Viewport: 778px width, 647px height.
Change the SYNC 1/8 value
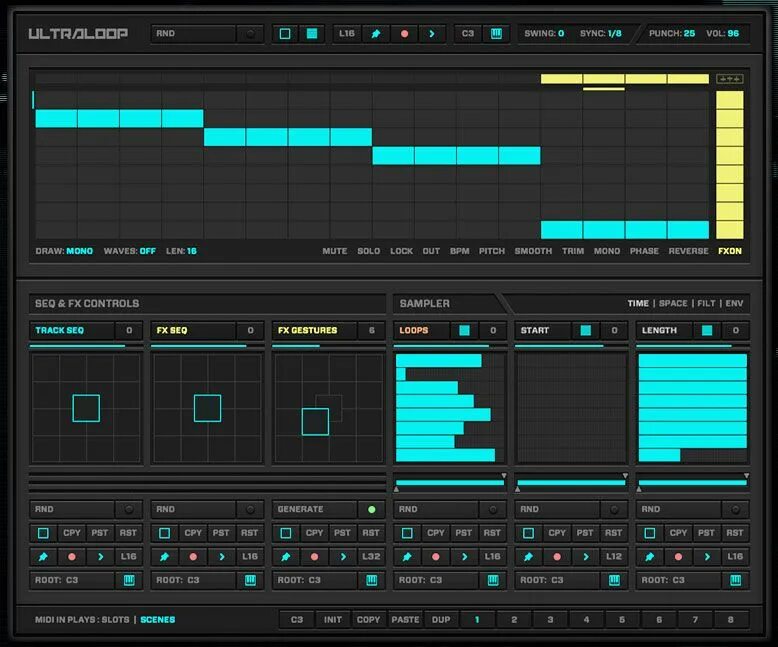tap(601, 34)
